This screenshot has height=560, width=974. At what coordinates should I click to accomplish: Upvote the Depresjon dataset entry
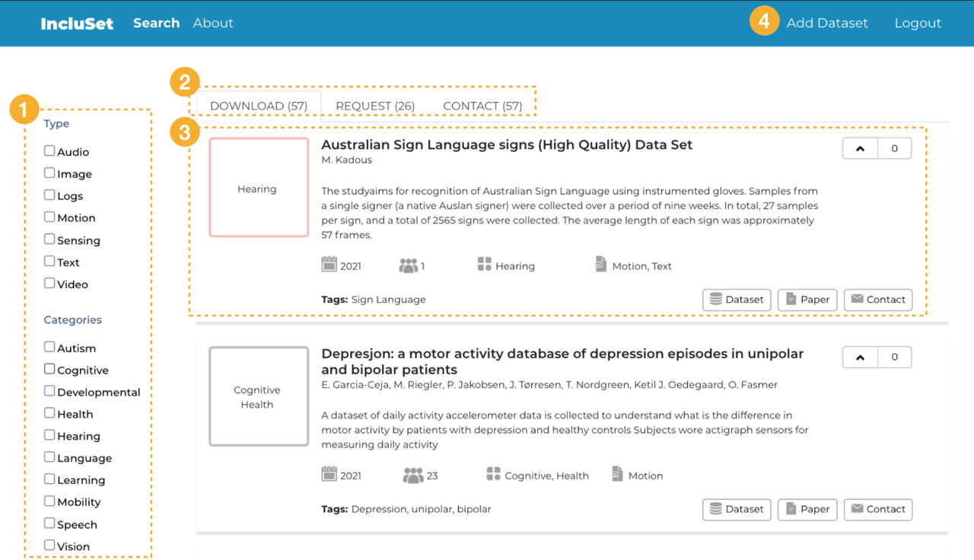[861, 357]
